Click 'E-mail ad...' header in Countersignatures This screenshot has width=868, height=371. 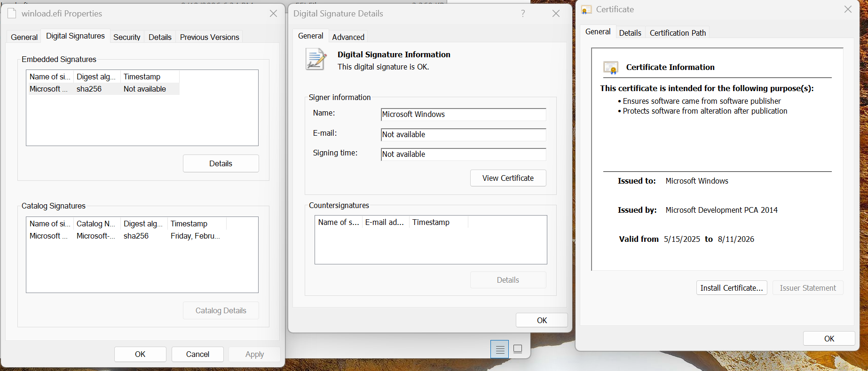386,222
